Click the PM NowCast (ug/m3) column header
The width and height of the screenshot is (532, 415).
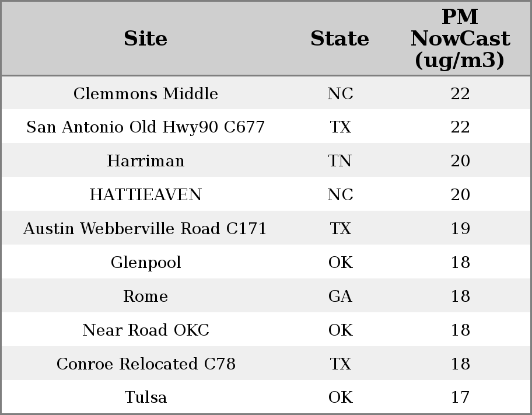point(460,39)
